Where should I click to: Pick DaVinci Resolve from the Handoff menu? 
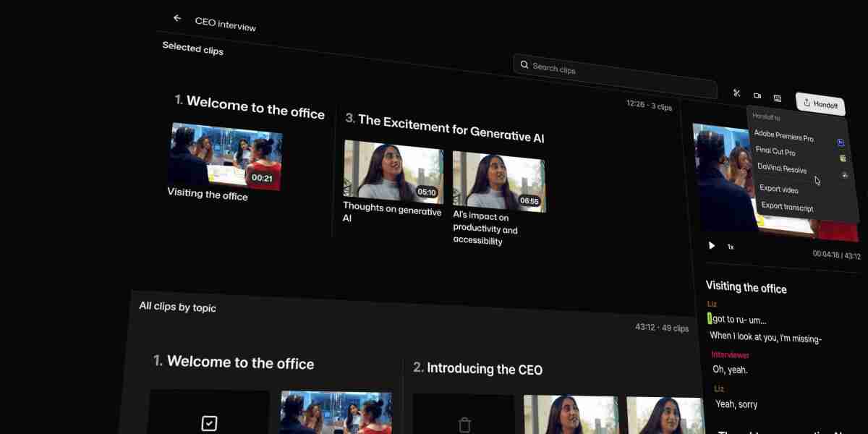click(x=782, y=169)
